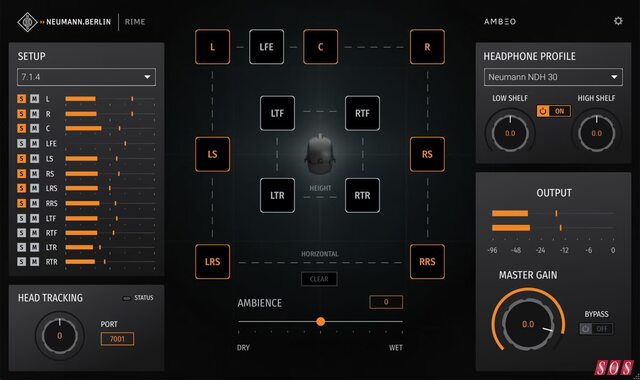Select the RRS rear speaker box
This screenshot has width=640, height=380.
pos(427,262)
